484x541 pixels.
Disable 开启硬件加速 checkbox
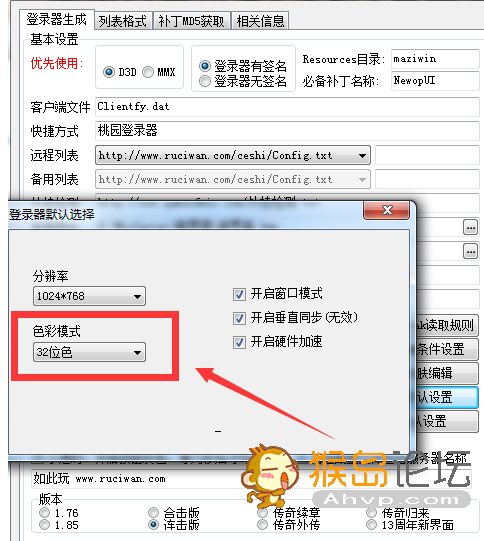click(239, 342)
